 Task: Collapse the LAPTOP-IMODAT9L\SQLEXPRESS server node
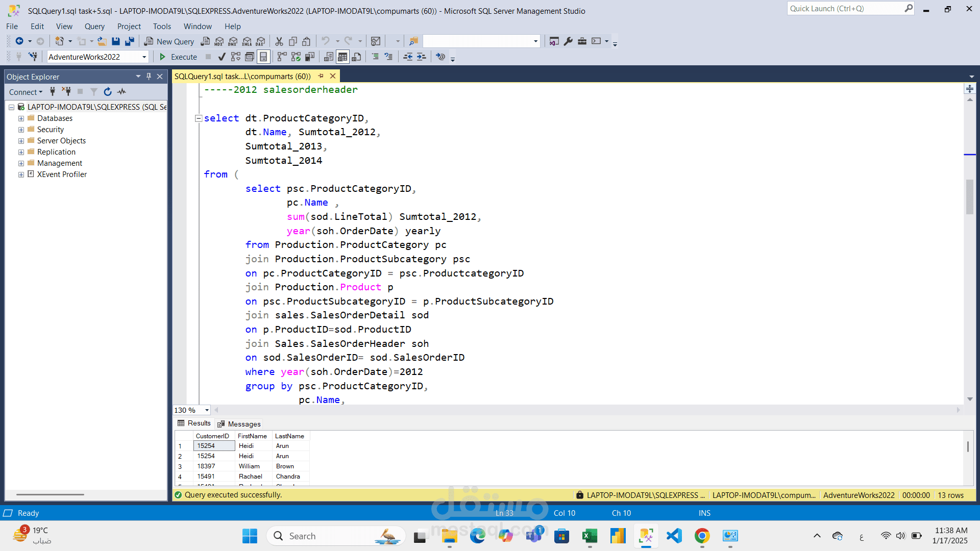click(x=11, y=107)
